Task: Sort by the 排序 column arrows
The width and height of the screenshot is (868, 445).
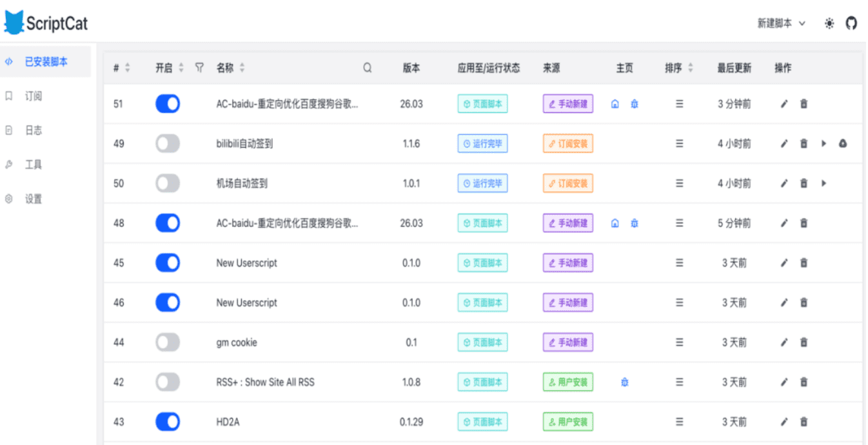Action: tap(691, 68)
